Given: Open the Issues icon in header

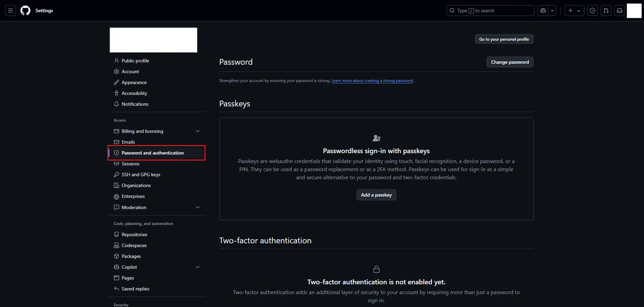Looking at the screenshot, I should (593, 11).
